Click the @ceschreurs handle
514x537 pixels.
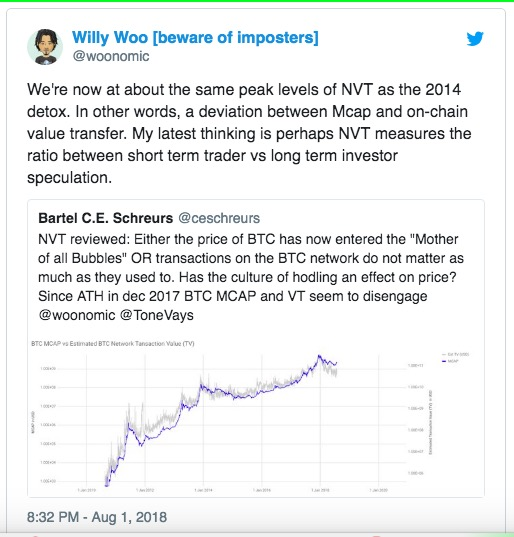point(219,218)
